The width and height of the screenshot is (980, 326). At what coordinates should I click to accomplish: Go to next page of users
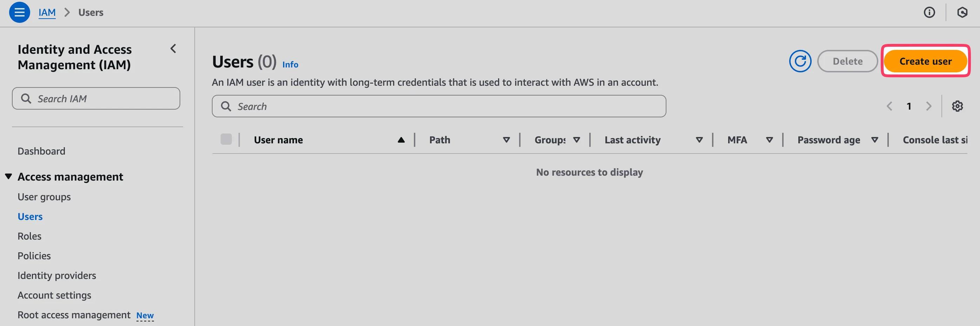point(929,106)
